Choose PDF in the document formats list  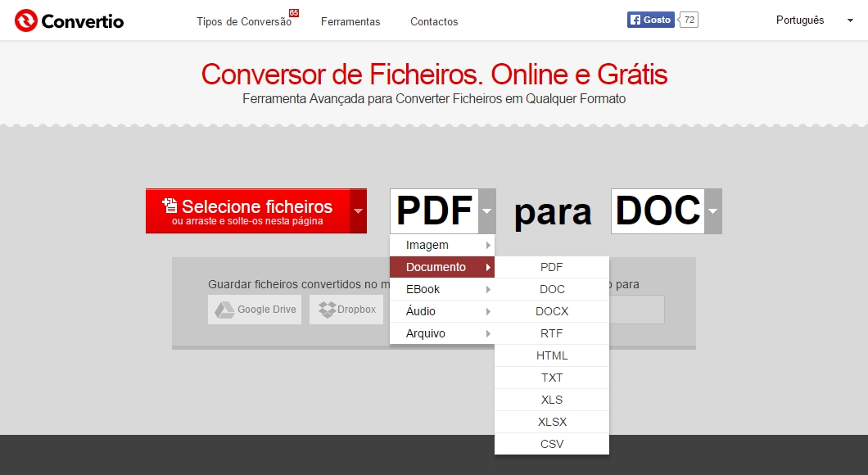(x=552, y=267)
